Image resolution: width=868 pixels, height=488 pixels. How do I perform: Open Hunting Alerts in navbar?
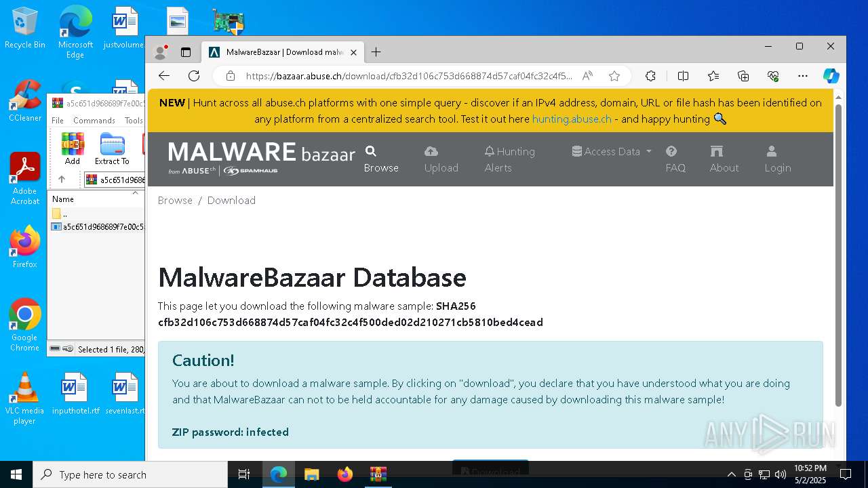(x=509, y=160)
